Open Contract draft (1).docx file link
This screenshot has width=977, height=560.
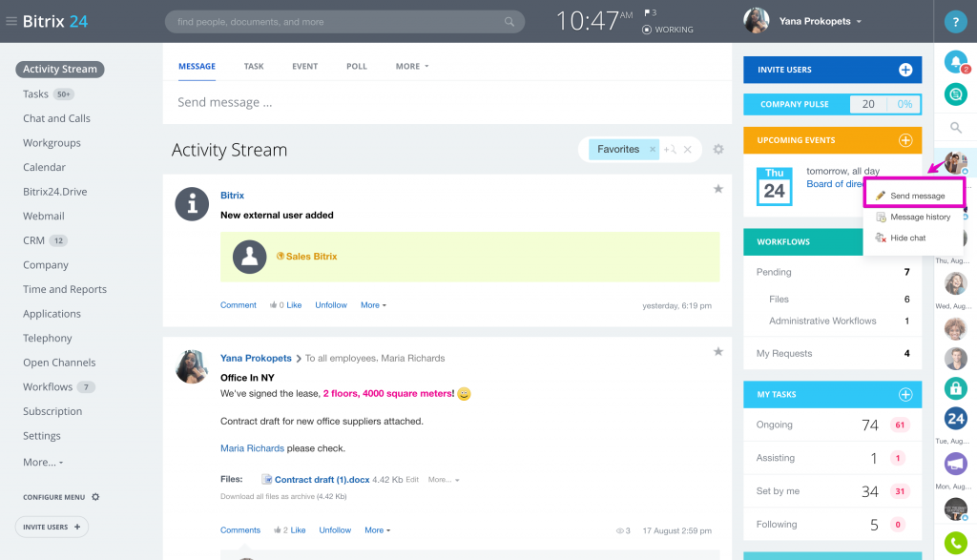coord(322,480)
